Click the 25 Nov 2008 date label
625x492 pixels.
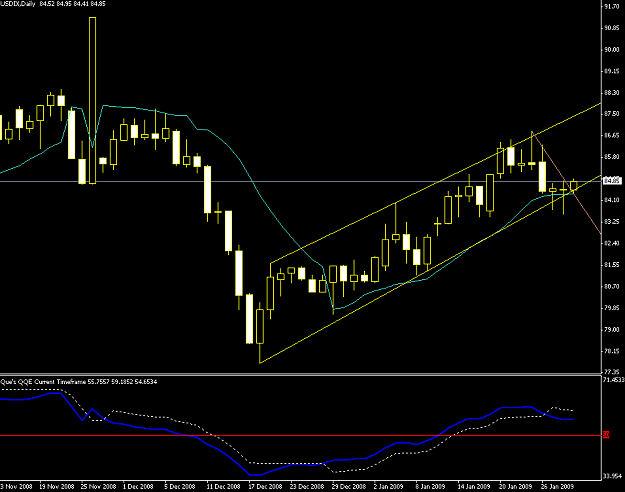coord(98,486)
